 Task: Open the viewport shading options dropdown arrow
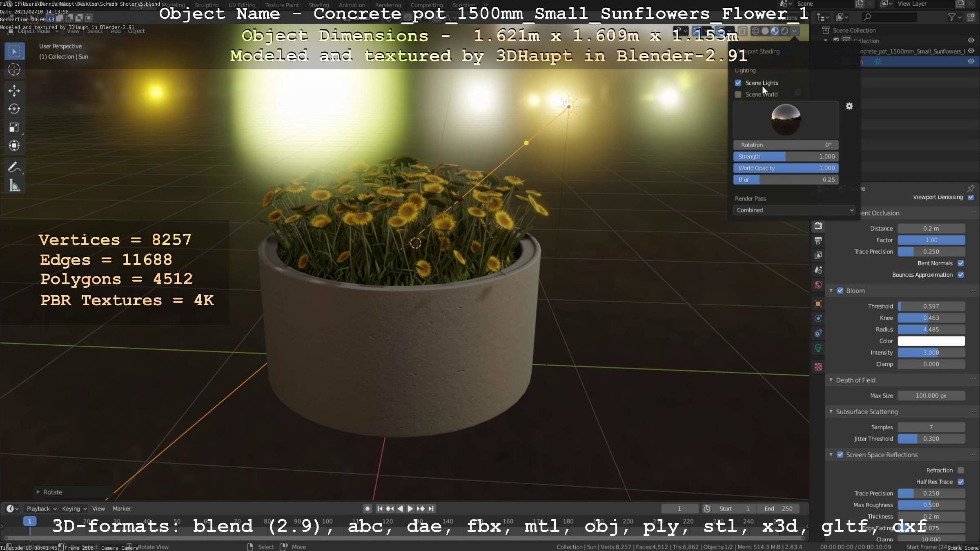pos(794,31)
